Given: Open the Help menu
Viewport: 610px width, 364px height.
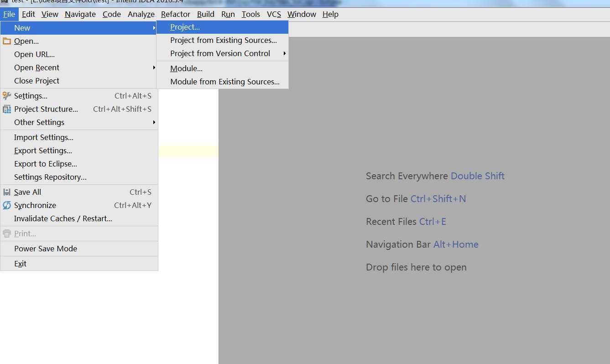Looking at the screenshot, I should click(x=330, y=14).
